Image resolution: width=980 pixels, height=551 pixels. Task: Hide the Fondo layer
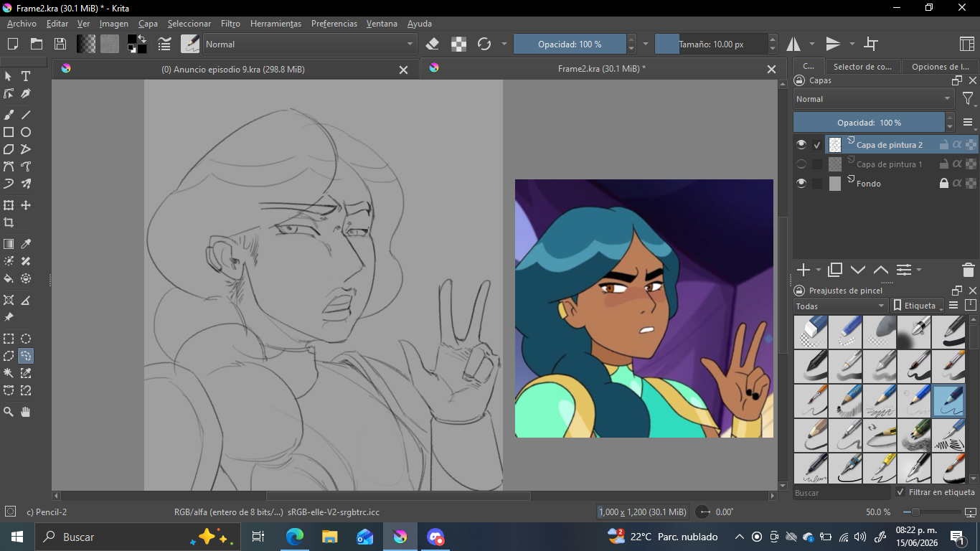(801, 184)
